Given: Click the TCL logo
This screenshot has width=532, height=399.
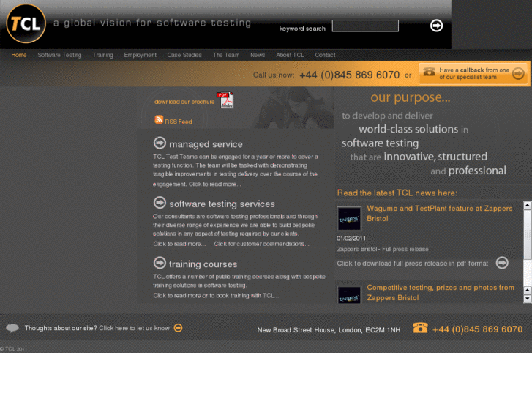Looking at the screenshot, I should coord(26,23).
